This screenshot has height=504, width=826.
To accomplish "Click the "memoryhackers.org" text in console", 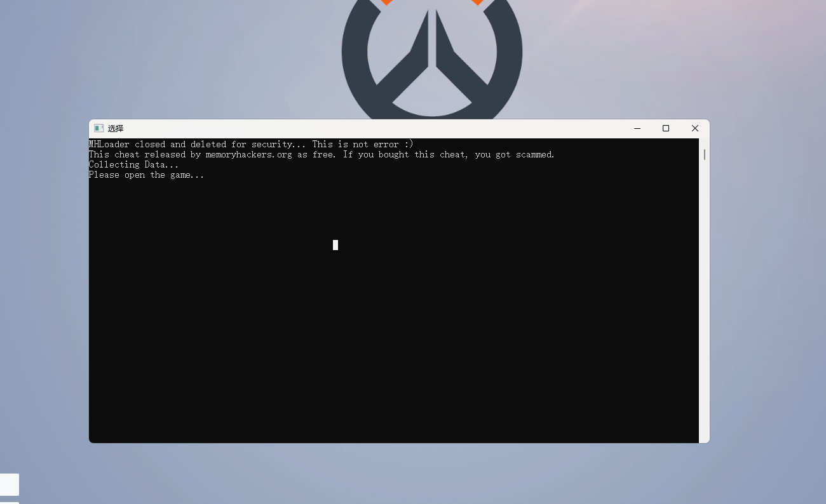I will tap(249, 154).
